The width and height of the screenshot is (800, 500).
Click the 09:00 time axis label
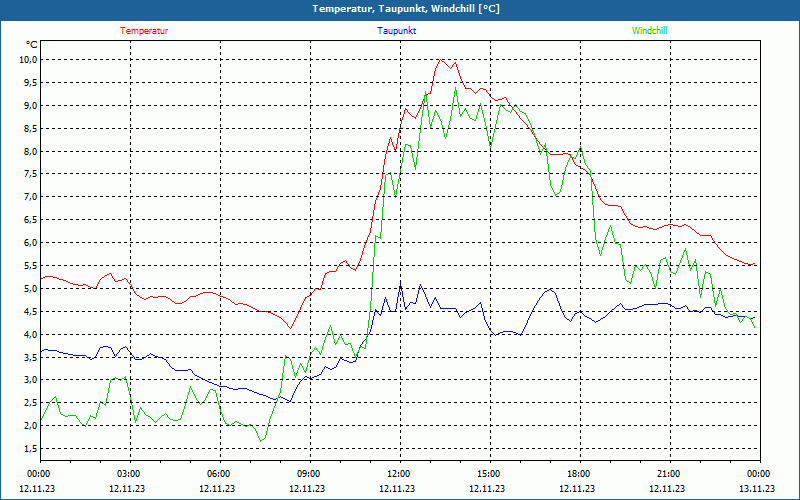click(310, 474)
